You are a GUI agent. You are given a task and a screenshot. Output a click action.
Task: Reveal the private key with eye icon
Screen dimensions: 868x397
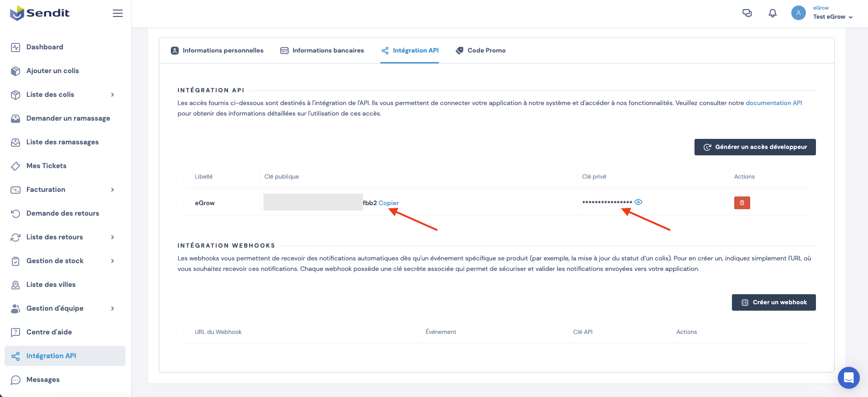coord(638,202)
